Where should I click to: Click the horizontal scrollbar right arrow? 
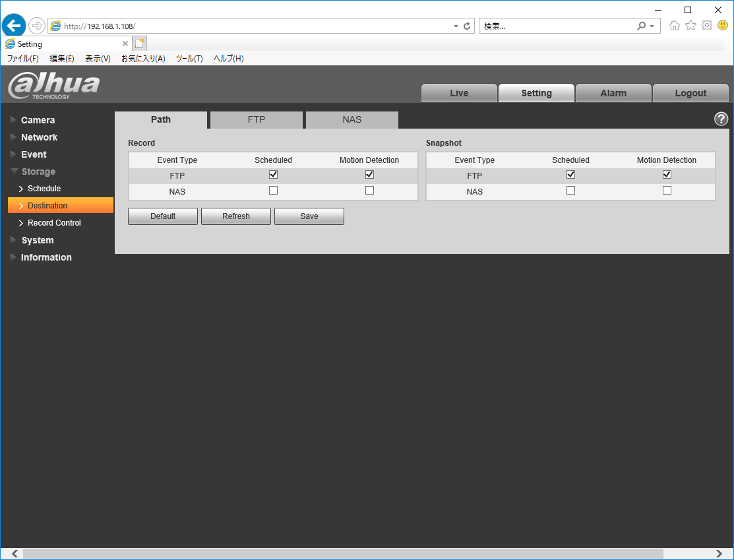pyautogui.click(x=719, y=554)
